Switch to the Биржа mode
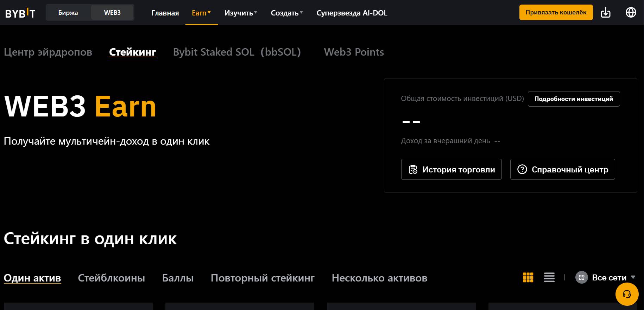Screen dimensions: 644x310 (x=68, y=13)
